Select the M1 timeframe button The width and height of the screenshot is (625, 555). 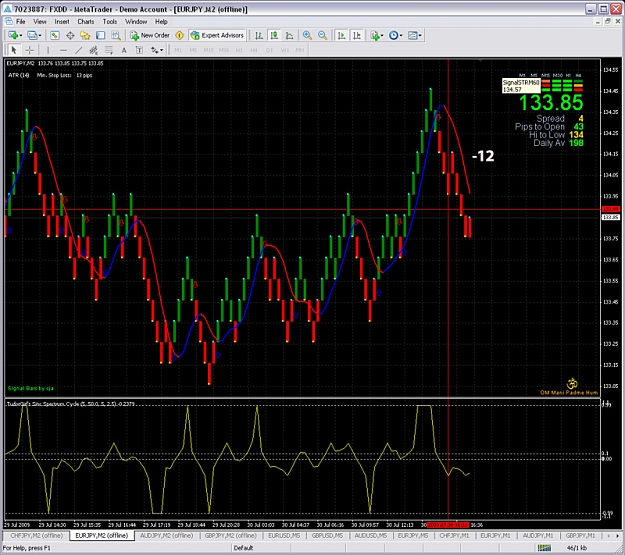click(x=178, y=50)
